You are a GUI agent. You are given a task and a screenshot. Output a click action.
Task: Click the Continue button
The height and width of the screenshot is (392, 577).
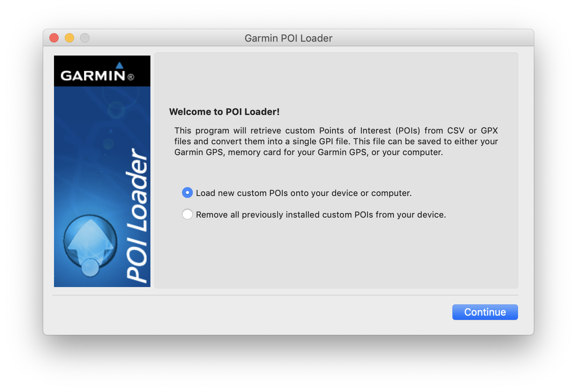pos(485,312)
